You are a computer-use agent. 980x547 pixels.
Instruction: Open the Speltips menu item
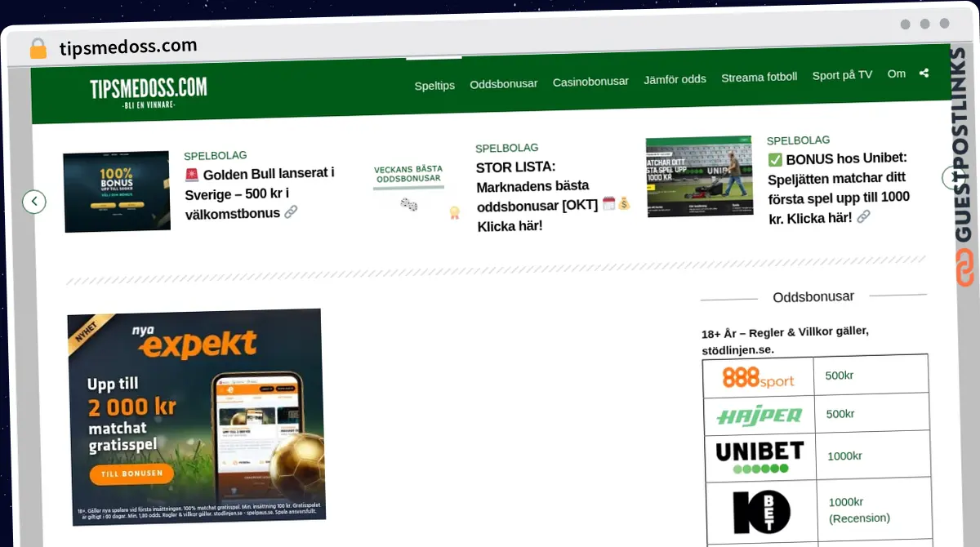click(434, 85)
